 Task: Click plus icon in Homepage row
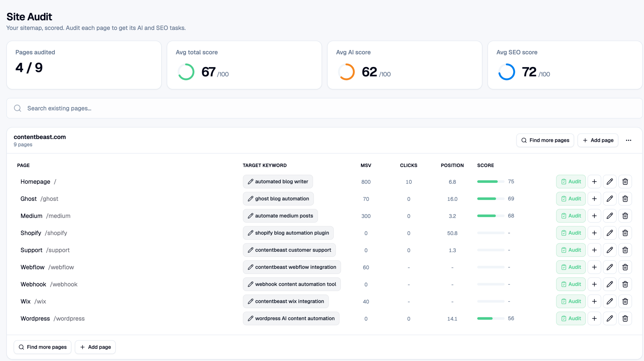click(x=594, y=182)
